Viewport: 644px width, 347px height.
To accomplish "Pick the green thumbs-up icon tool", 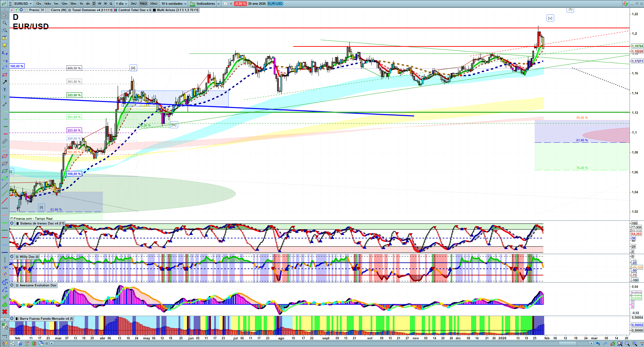I will (x=5, y=304).
